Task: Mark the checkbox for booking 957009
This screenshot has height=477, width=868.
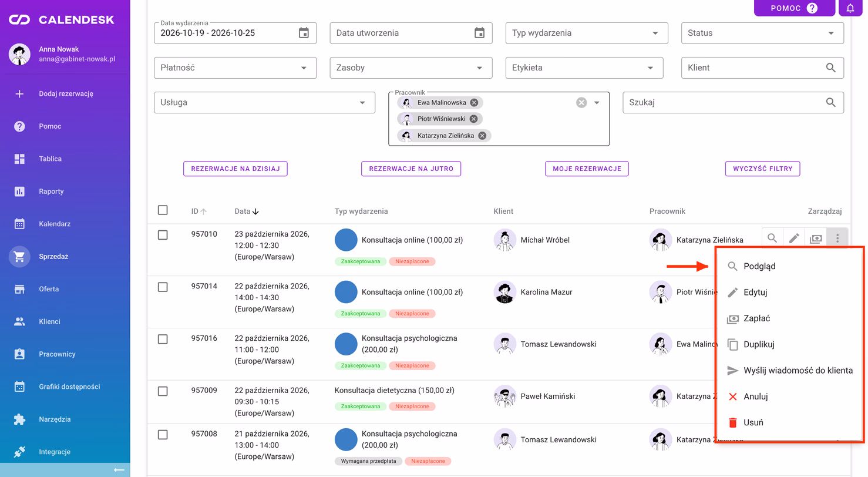Action: pyautogui.click(x=163, y=391)
